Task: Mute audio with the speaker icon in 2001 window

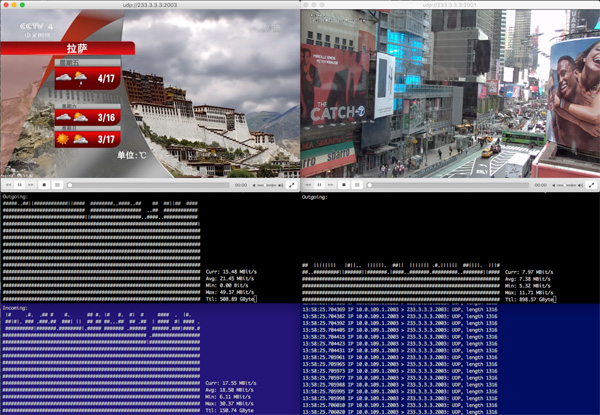Action: point(554,185)
